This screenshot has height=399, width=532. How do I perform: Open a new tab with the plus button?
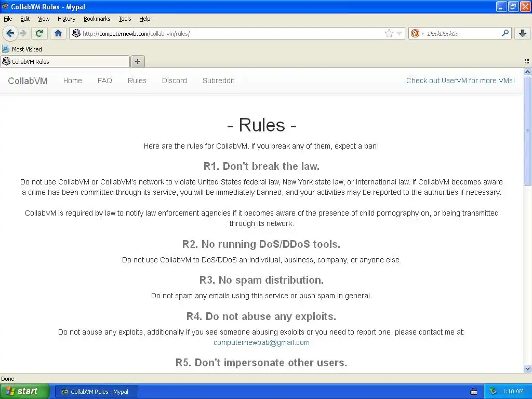(137, 61)
